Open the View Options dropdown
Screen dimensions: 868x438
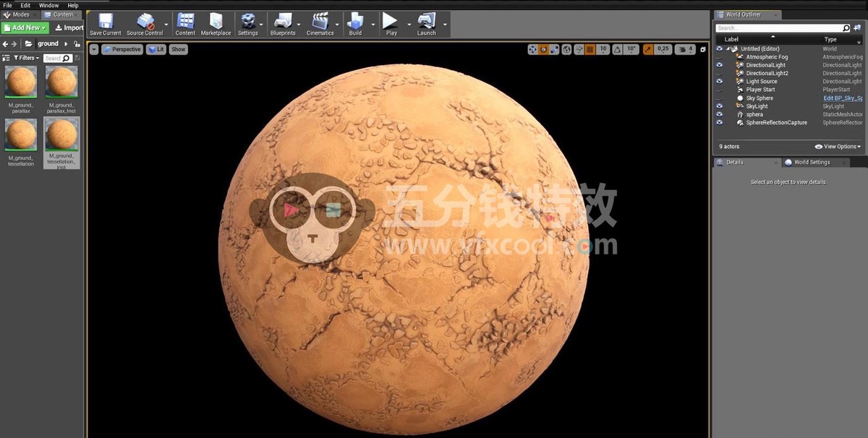(838, 147)
